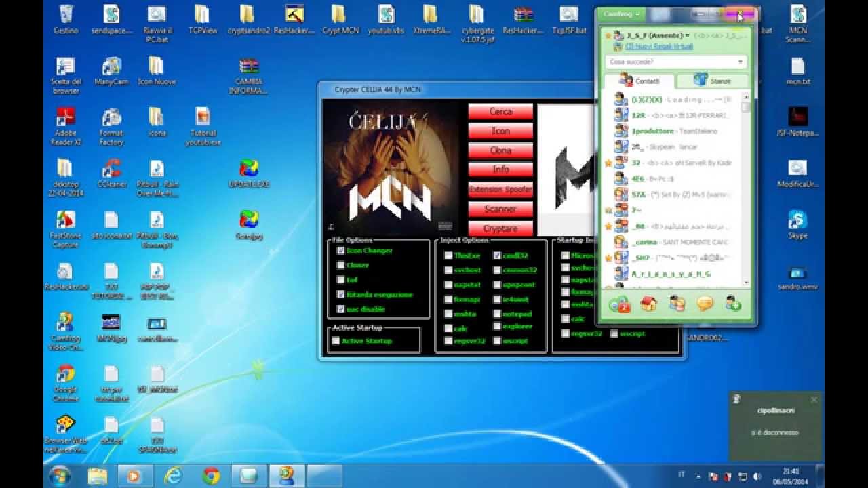
Task: Select the ResHacker hammer icon on the desktop top row
Action: click(x=294, y=20)
